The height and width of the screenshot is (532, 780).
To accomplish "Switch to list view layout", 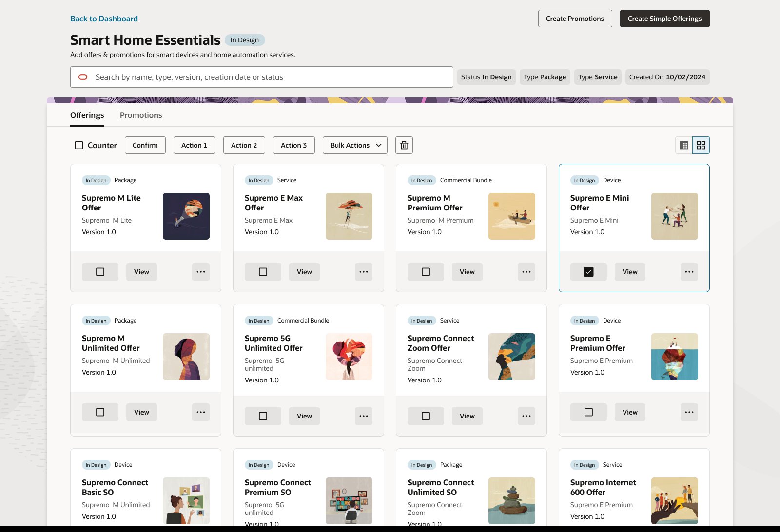I will 684,145.
